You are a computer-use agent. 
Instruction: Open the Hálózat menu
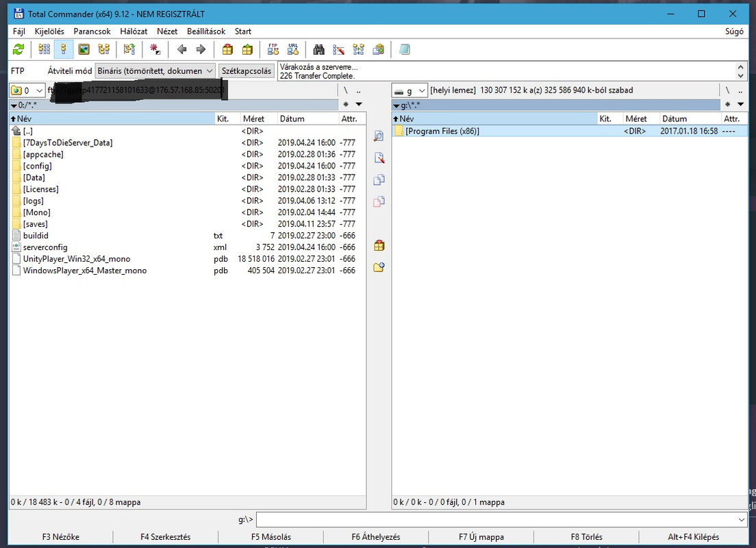[x=134, y=32]
